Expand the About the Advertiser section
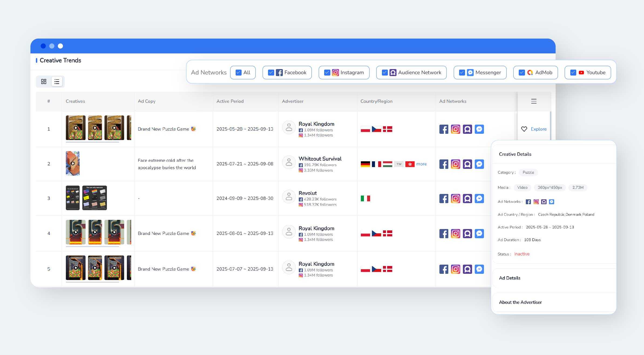The height and width of the screenshot is (355, 644). (x=520, y=302)
